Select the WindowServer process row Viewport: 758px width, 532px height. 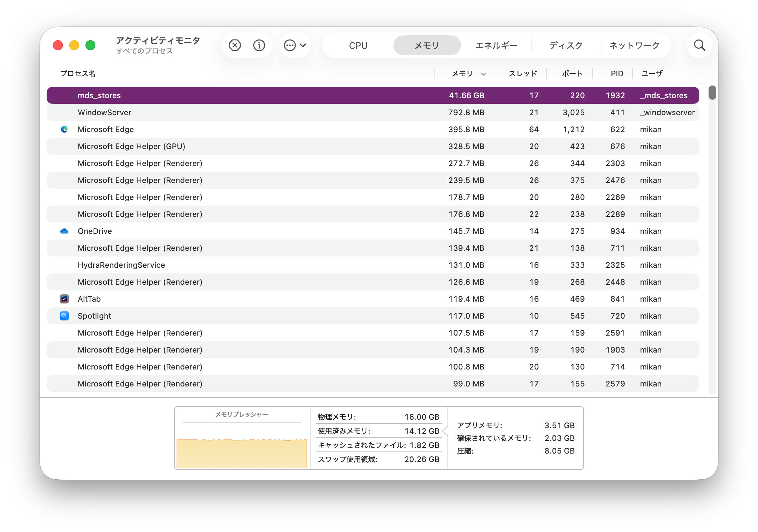click(x=247, y=112)
